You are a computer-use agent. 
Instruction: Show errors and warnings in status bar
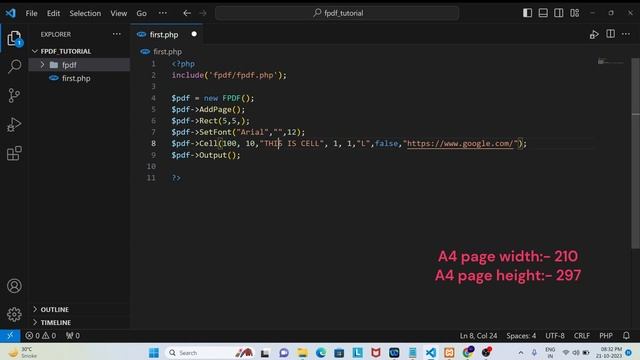click(40, 336)
